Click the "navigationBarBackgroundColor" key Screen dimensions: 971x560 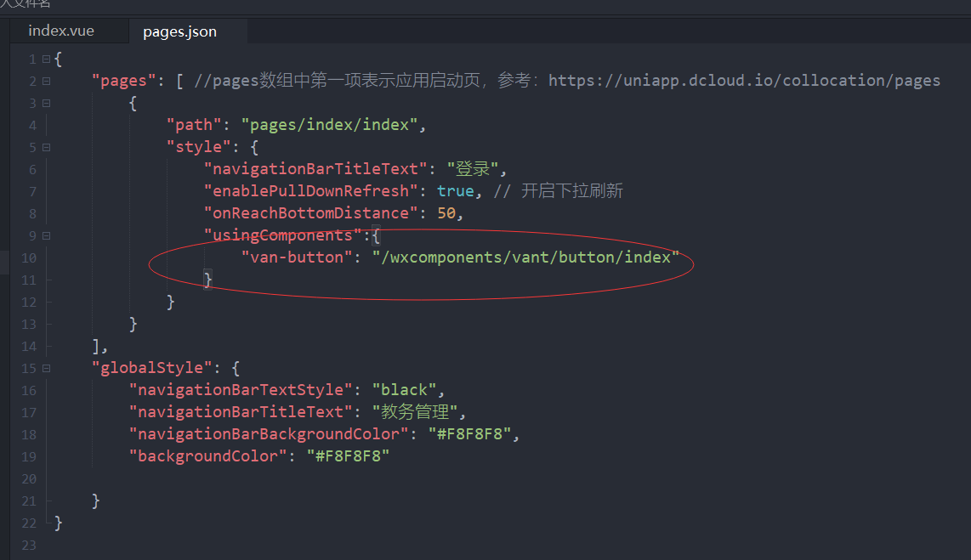[x=269, y=434]
